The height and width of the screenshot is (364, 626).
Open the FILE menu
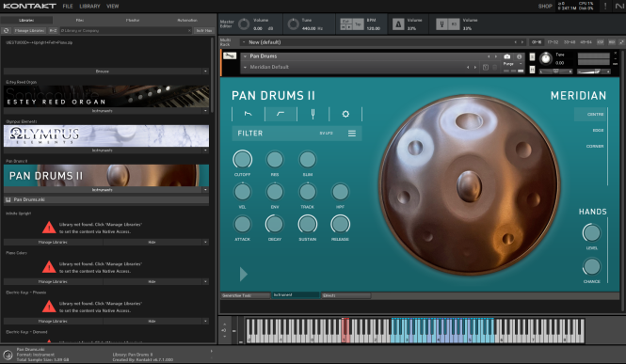[68, 6]
